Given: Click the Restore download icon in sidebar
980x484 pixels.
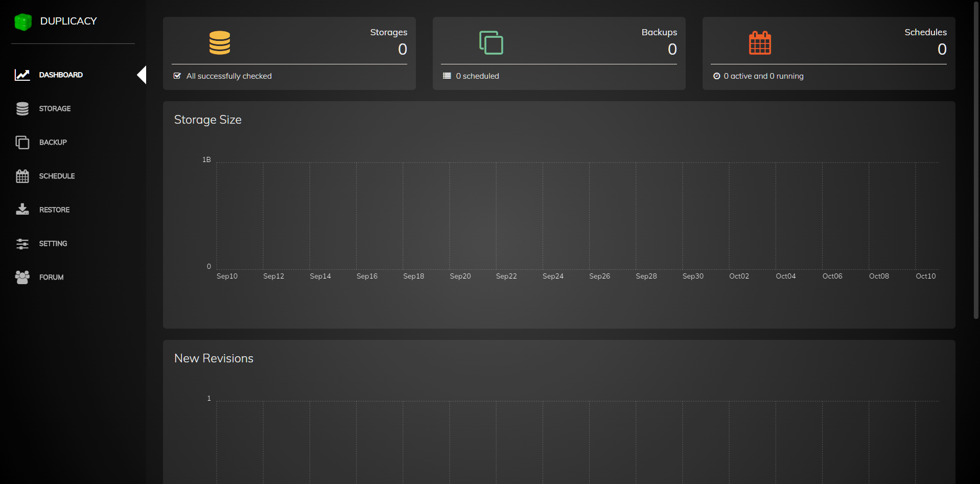Looking at the screenshot, I should [22, 210].
